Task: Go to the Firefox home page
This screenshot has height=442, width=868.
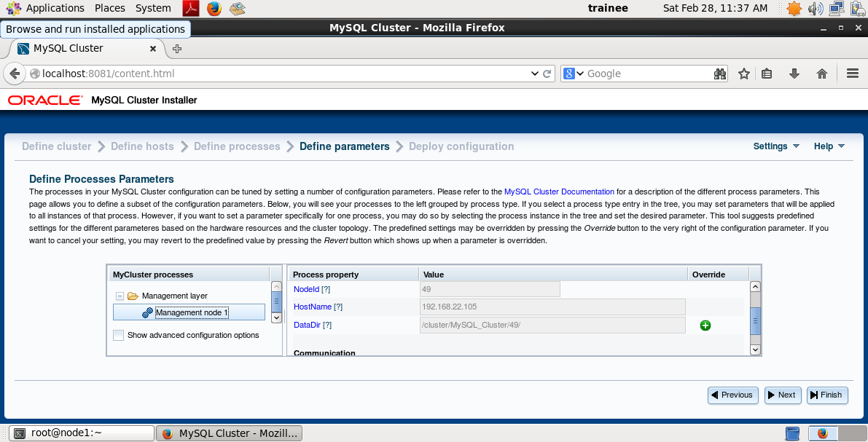Action: (x=822, y=74)
